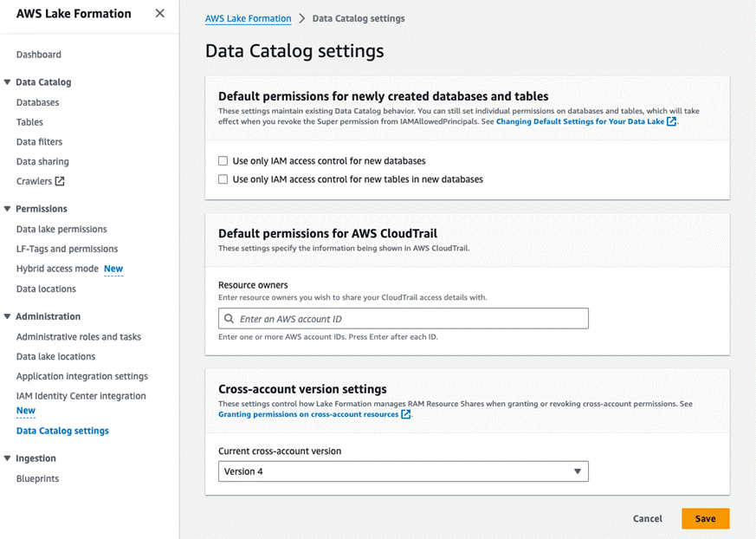Click the AWS account ID input field
The height and width of the screenshot is (539, 756).
coord(407,319)
